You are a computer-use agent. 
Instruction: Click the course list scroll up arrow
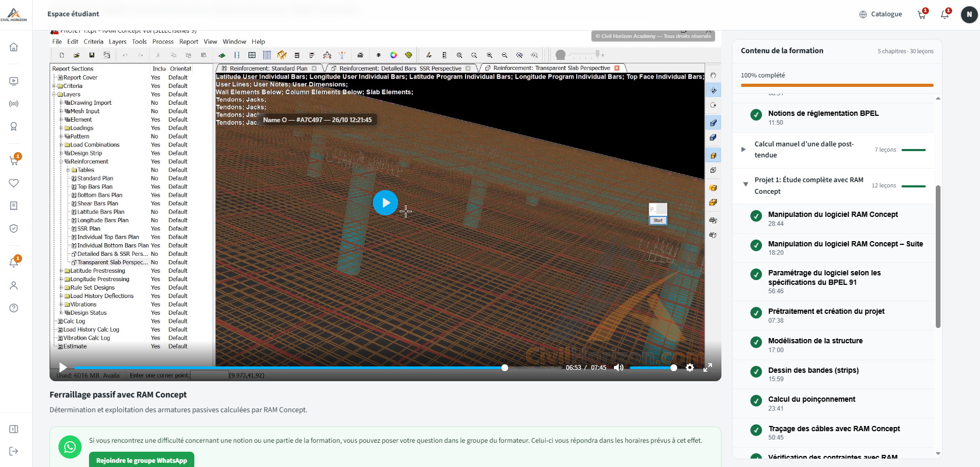[938, 98]
